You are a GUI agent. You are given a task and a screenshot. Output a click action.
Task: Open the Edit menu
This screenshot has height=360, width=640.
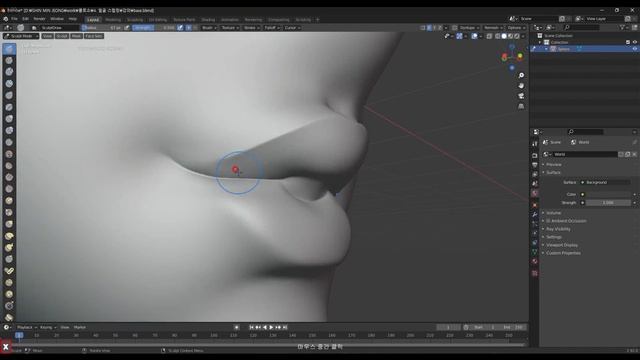tap(25, 19)
